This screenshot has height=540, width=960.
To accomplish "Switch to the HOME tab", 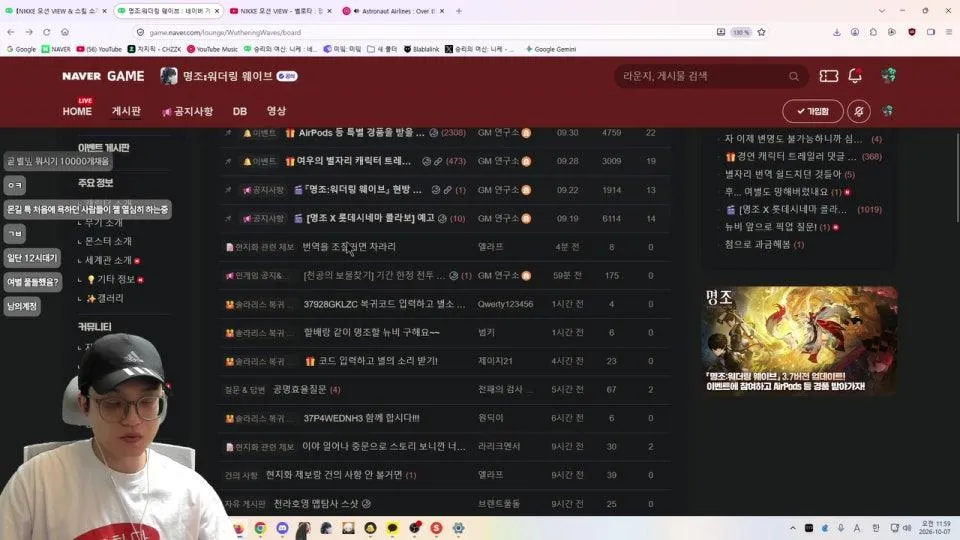I will (77, 111).
